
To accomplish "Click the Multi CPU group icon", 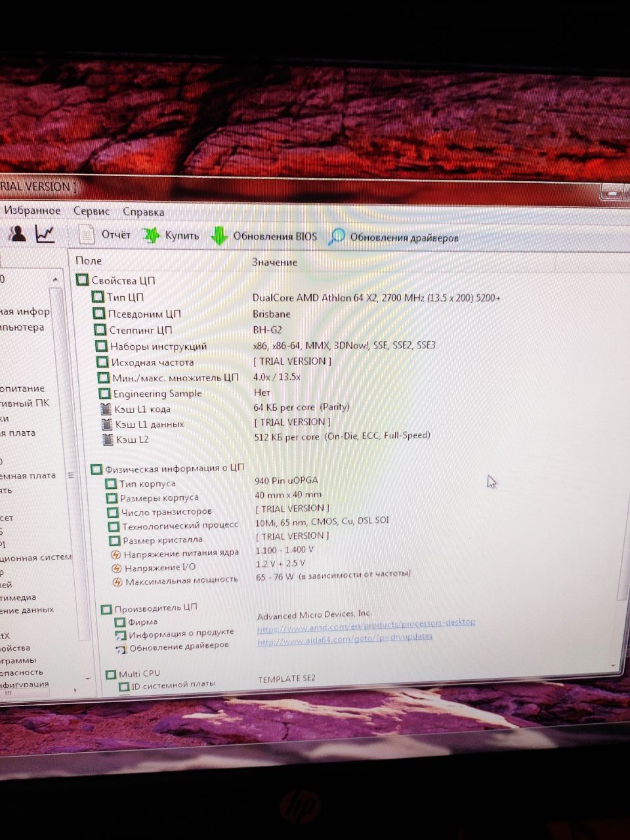I will [x=110, y=675].
